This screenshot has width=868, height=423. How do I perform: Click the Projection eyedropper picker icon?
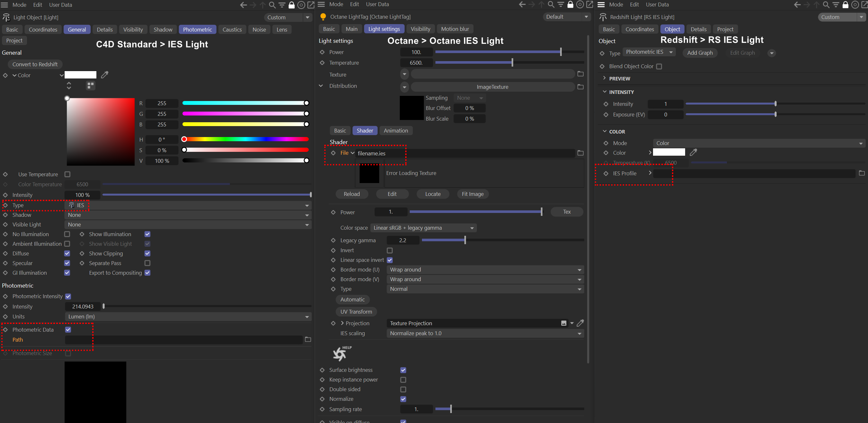[x=580, y=323]
